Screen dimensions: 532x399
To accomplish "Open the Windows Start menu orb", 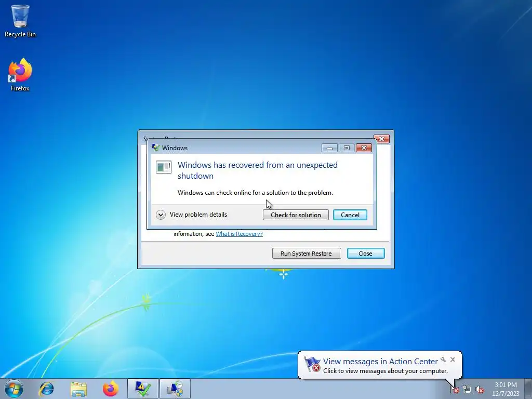I will (14, 389).
